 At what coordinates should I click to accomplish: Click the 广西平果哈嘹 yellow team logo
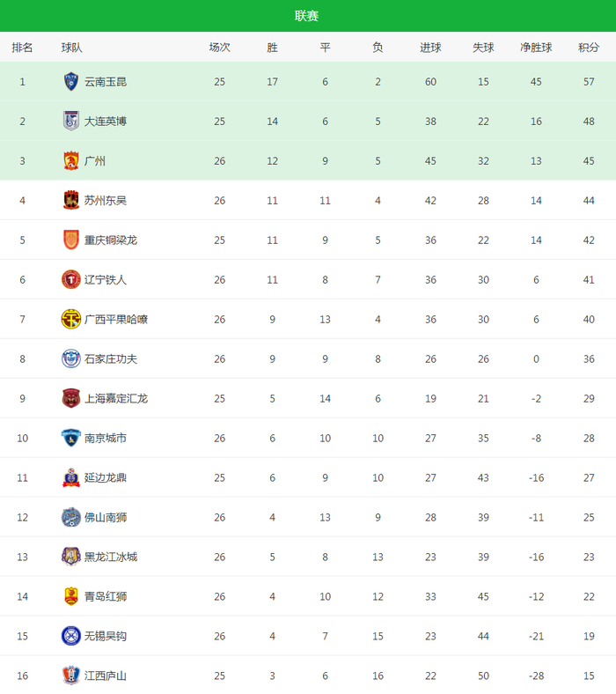point(70,320)
